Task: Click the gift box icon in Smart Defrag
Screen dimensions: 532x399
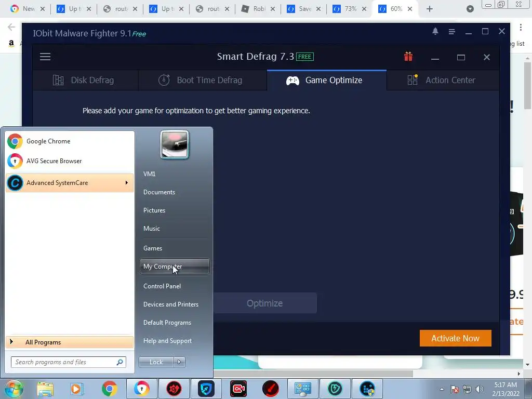Action: (408, 56)
